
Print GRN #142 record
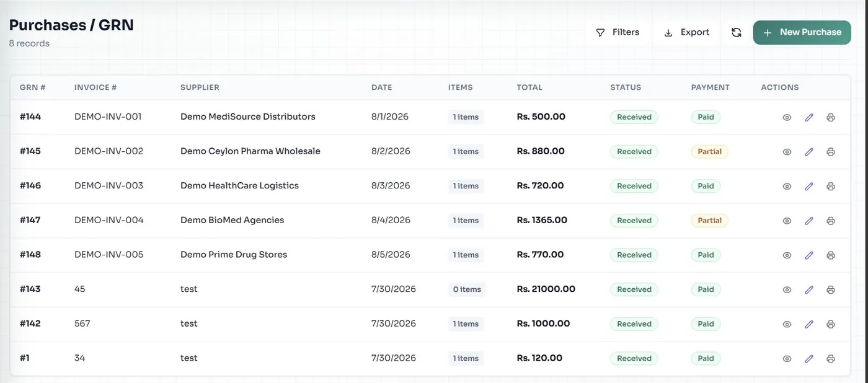[831, 324]
